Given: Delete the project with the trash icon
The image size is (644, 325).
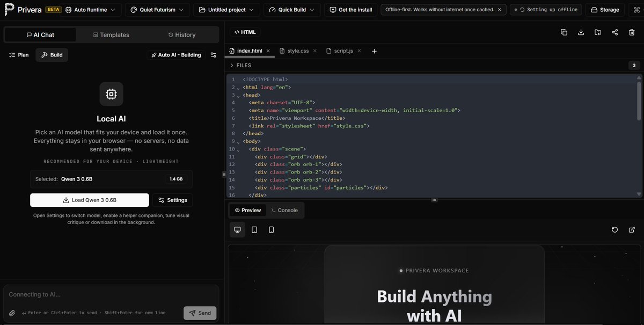Looking at the screenshot, I should pos(632,32).
